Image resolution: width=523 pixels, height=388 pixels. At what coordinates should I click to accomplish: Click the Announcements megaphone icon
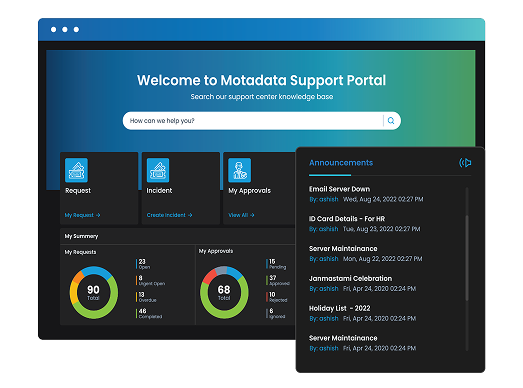pyautogui.click(x=465, y=162)
